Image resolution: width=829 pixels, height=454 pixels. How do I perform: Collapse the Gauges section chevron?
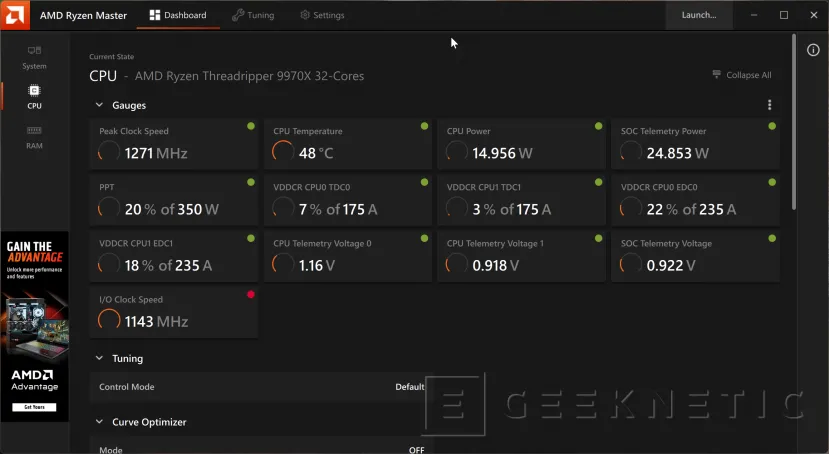tap(99, 105)
